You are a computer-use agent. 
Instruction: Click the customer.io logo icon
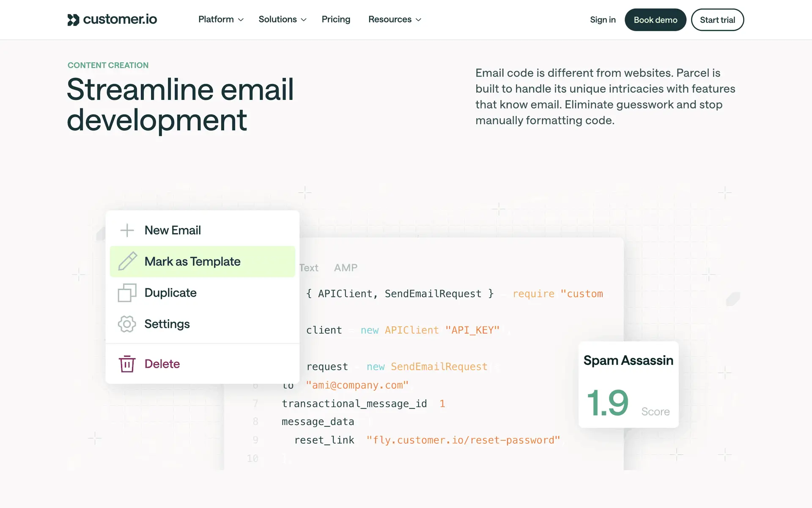pos(73,20)
